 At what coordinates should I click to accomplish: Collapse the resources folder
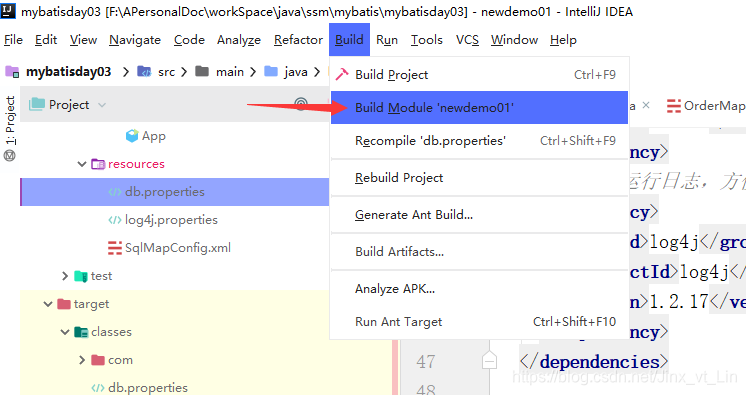click(x=82, y=164)
